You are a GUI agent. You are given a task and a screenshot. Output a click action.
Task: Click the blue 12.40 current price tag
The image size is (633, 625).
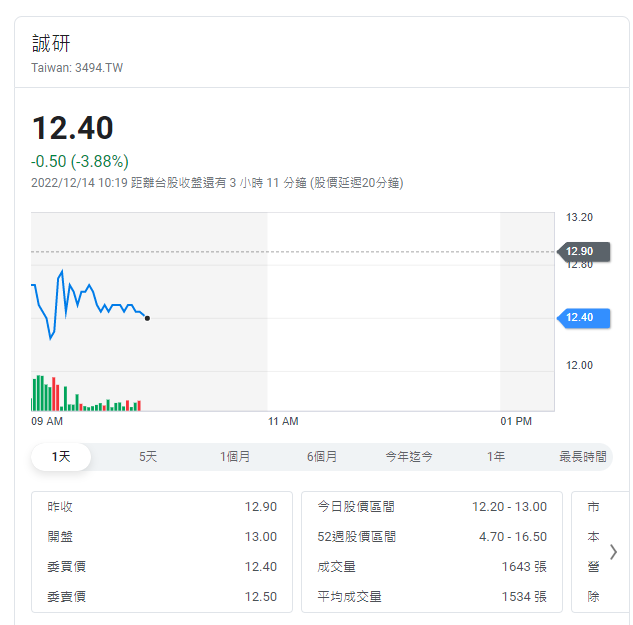coord(581,318)
